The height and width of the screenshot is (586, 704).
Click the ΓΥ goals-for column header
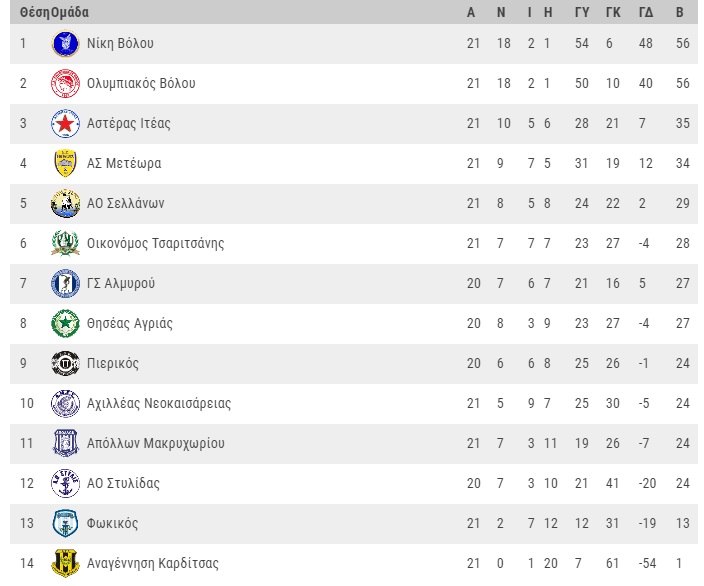coord(582,12)
